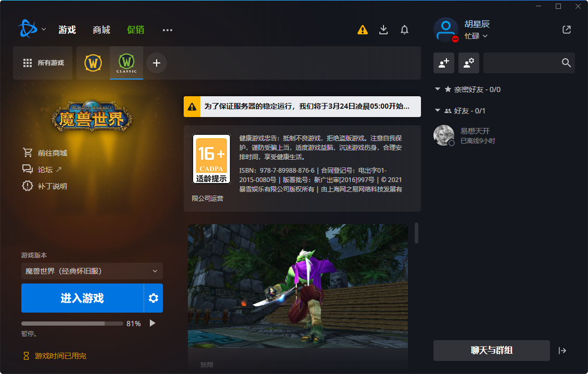Image resolution: width=588 pixels, height=374 pixels.
Task: Add a game shortcut with plus button
Action: (157, 63)
